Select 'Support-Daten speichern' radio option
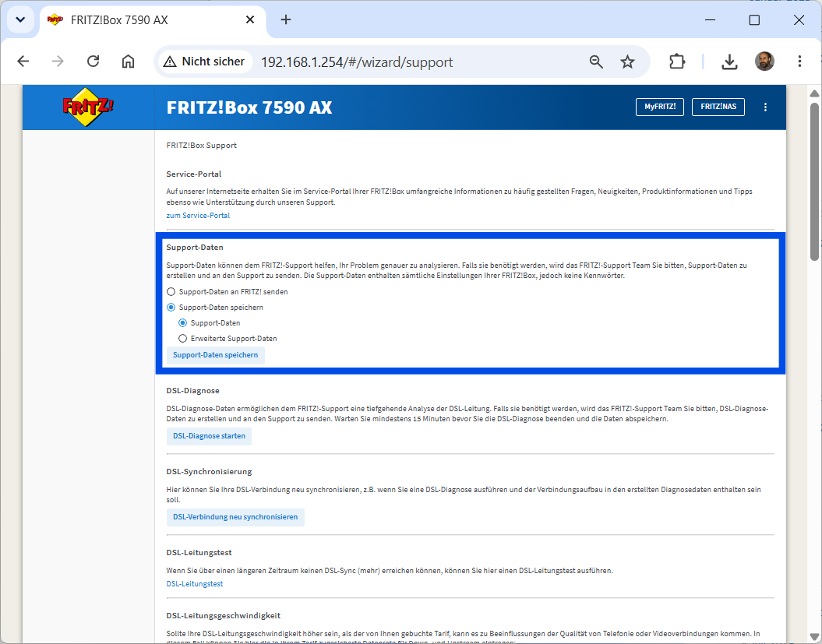Viewport: 822px width, 644px height. pos(171,308)
